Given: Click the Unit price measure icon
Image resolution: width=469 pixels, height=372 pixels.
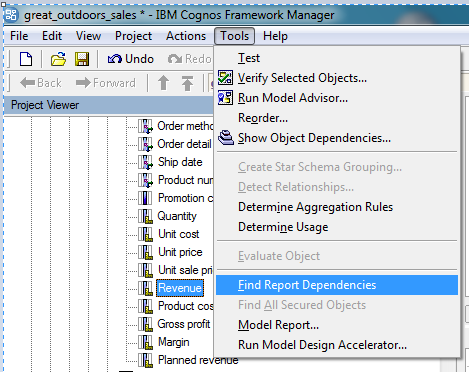Looking at the screenshot, I should pyautogui.click(x=145, y=252).
